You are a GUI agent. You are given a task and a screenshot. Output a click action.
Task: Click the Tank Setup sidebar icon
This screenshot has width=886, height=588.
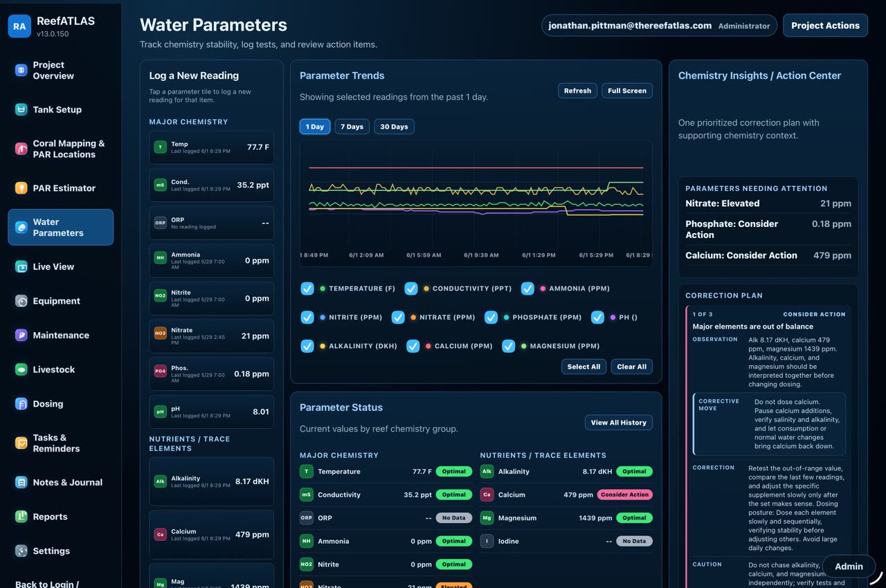[21, 109]
